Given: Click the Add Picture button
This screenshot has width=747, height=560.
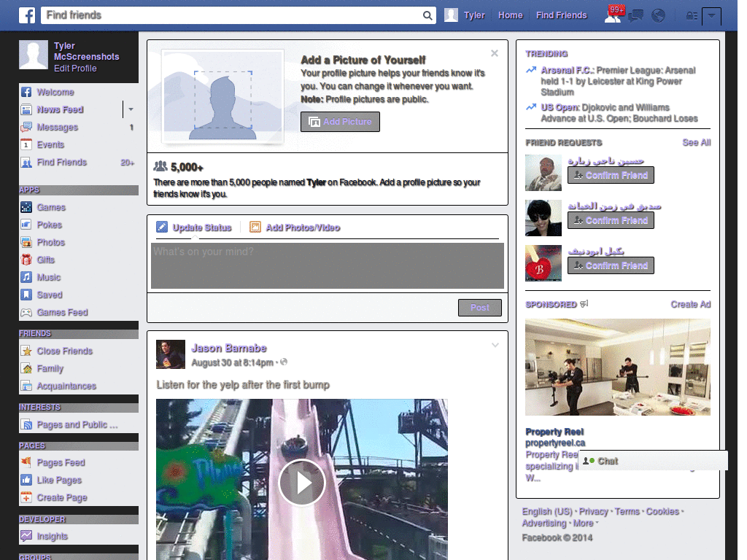Looking at the screenshot, I should [x=340, y=122].
